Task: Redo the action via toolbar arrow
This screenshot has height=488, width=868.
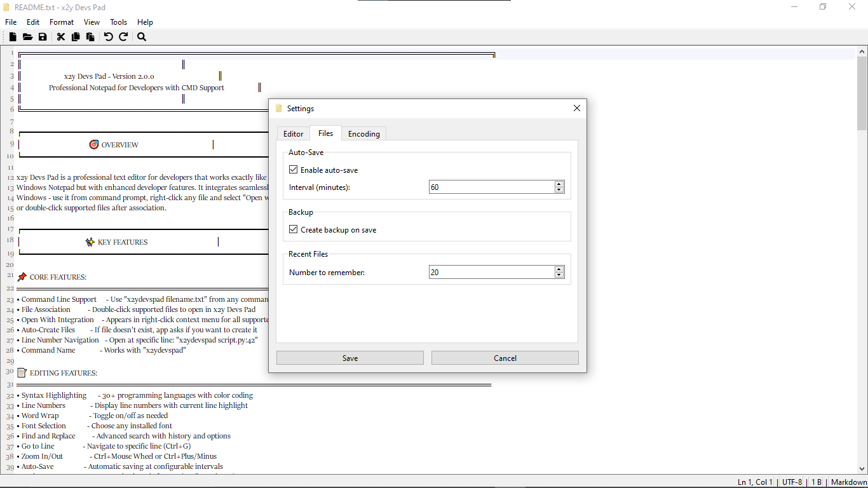Action: pyautogui.click(x=123, y=37)
